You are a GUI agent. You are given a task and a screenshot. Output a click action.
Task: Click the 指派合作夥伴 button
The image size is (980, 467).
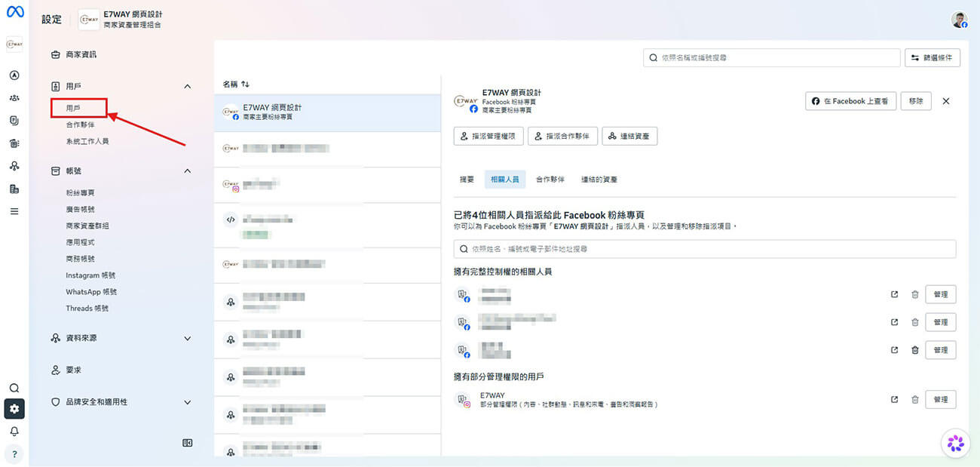(563, 136)
